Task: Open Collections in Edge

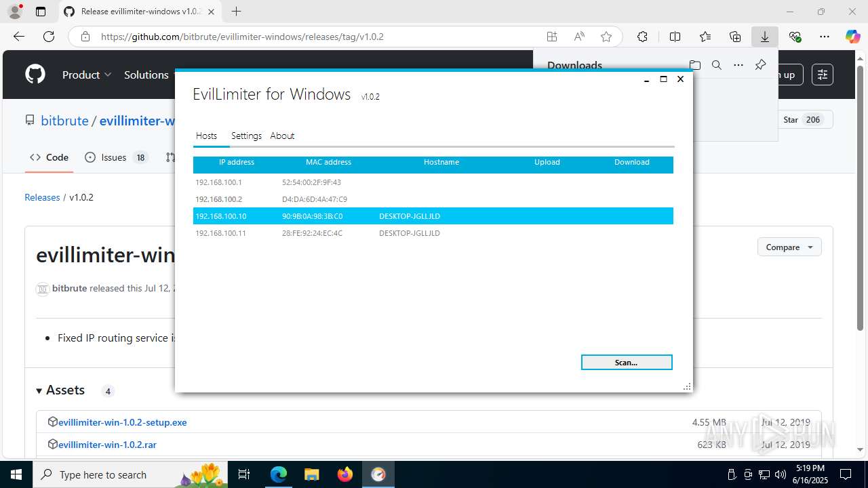Action: [735, 37]
